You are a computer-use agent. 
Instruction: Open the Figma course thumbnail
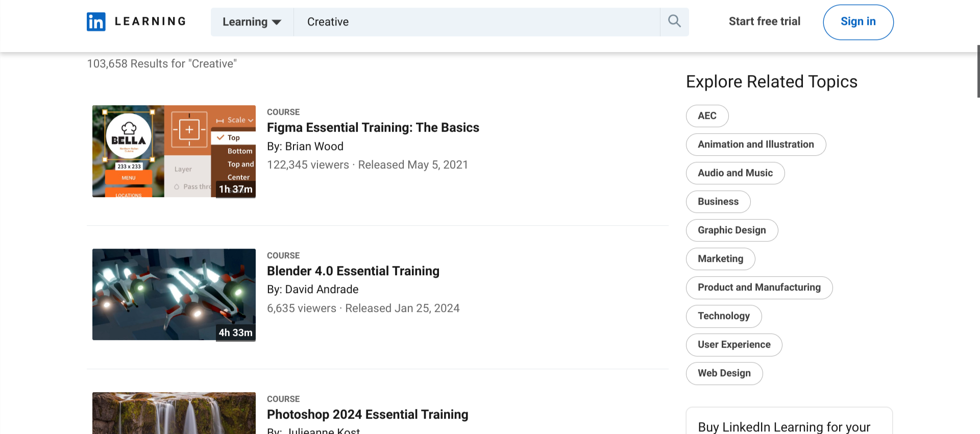tap(174, 151)
